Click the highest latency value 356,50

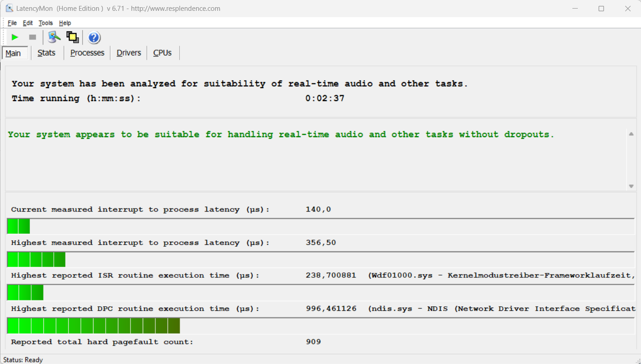[321, 243]
